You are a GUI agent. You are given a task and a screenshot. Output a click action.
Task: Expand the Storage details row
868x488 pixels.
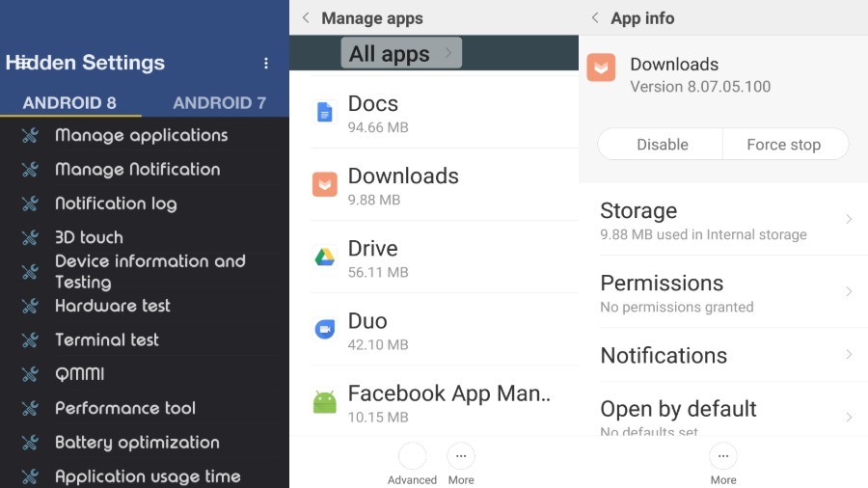[849, 220]
